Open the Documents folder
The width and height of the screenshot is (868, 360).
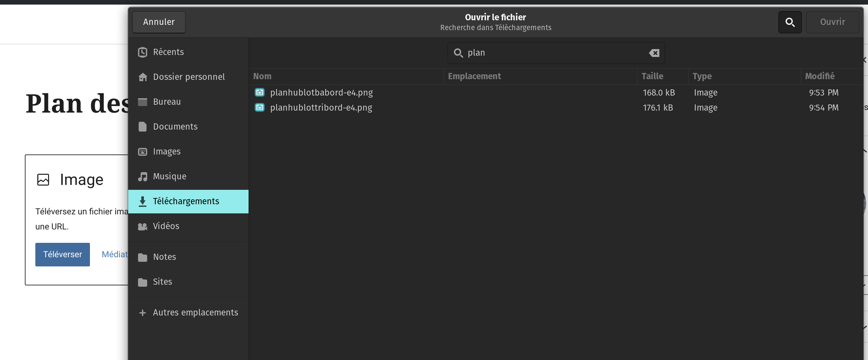pyautogui.click(x=188, y=127)
